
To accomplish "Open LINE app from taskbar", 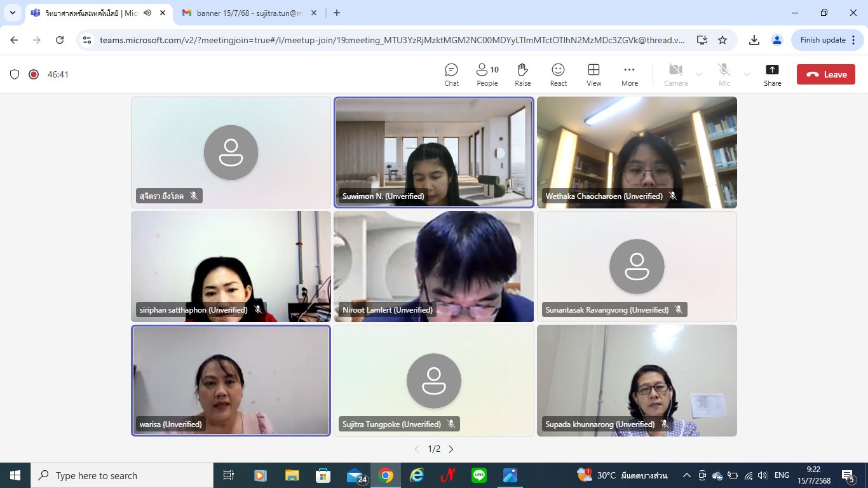I will 479,475.
